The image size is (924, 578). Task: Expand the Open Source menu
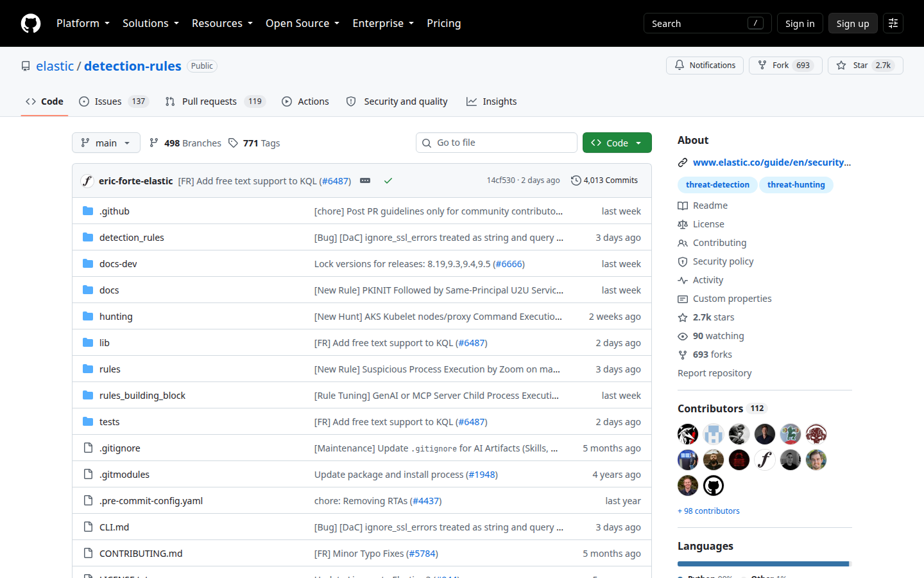pos(302,23)
